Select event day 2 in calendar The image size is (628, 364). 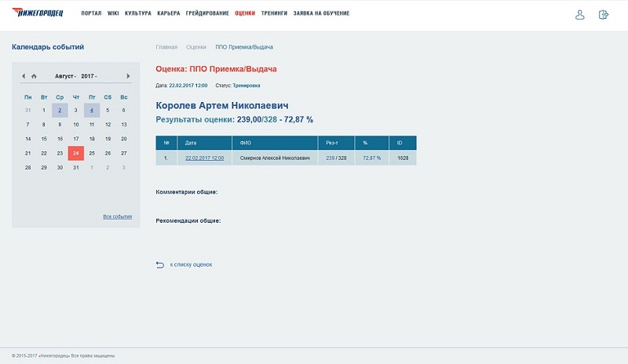pyautogui.click(x=60, y=110)
